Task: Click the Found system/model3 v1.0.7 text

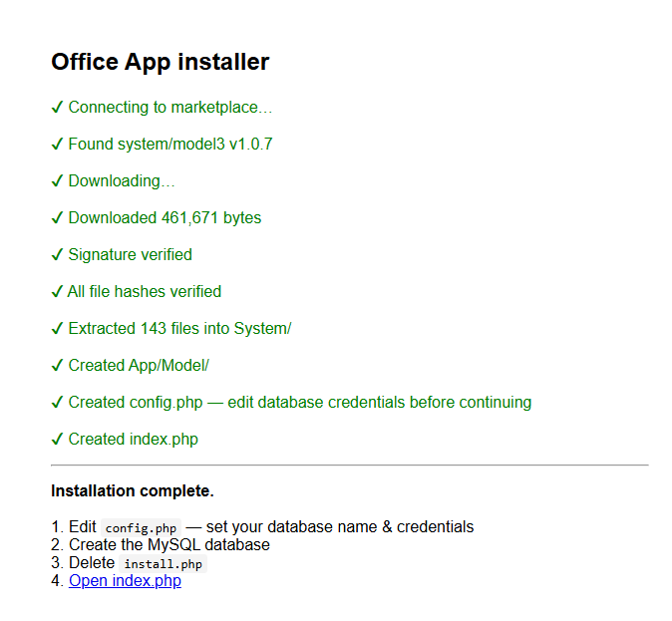Action: point(169,145)
